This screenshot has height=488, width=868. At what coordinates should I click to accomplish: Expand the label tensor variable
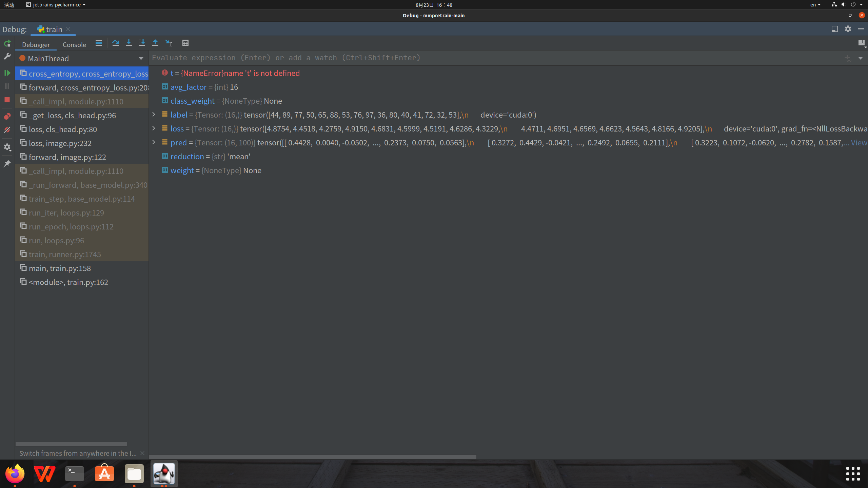154,115
